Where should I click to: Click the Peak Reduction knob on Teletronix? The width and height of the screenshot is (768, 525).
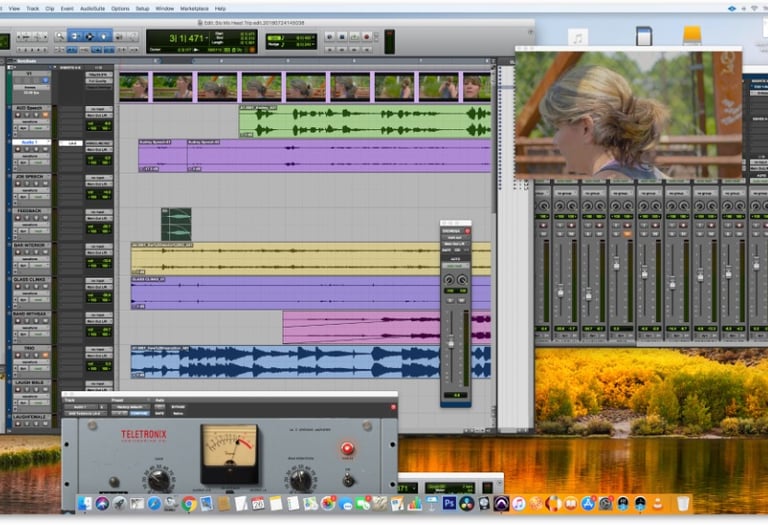[x=301, y=479]
